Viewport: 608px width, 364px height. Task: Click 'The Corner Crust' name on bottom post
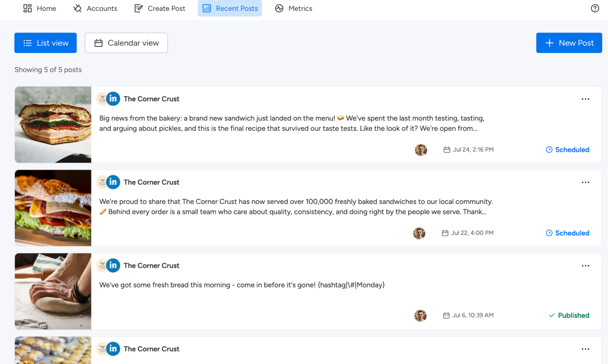(x=151, y=349)
